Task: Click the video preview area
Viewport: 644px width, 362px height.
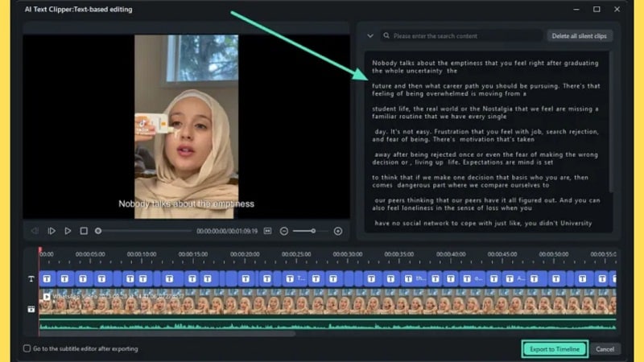Action: pyautogui.click(x=187, y=126)
